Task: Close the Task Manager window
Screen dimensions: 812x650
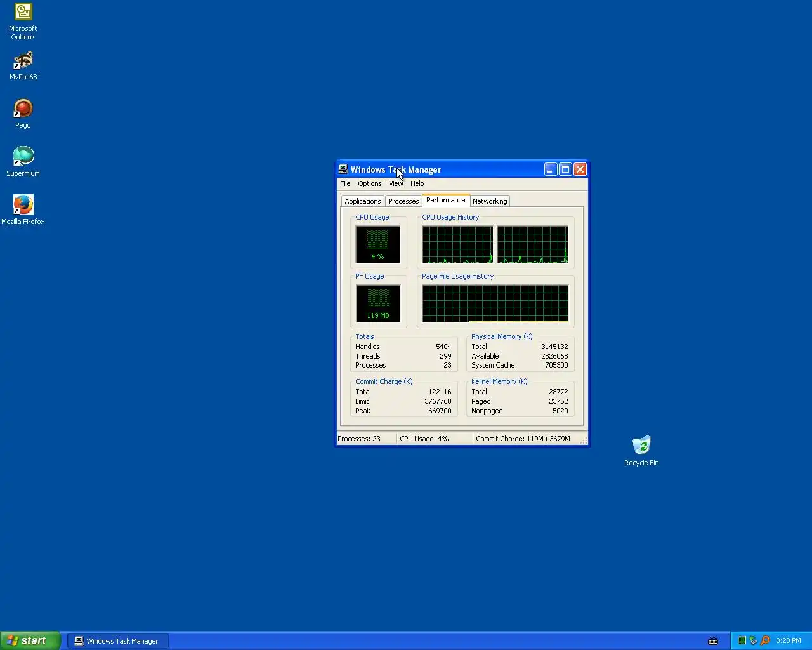Action: [580, 169]
